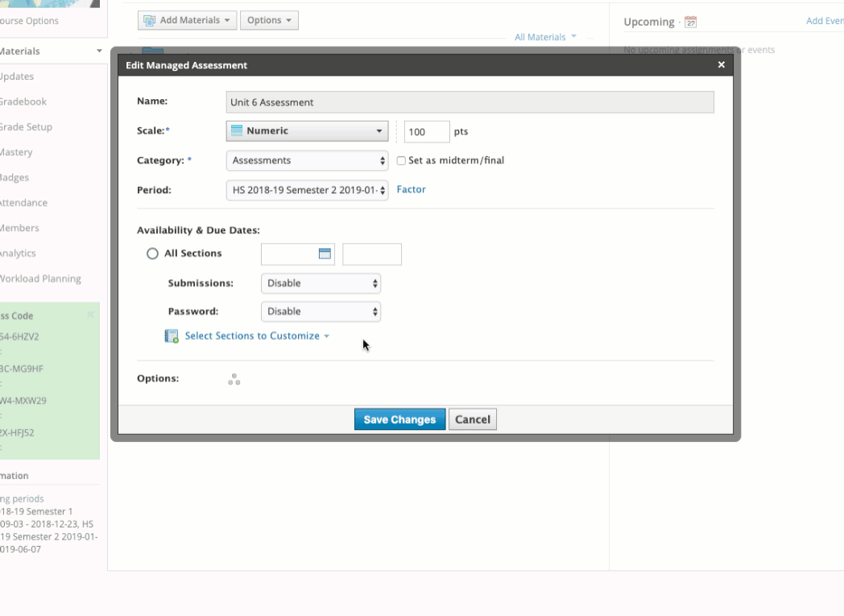Open the Numeric scale dropdown
This screenshot has height=616, width=844.
(307, 131)
